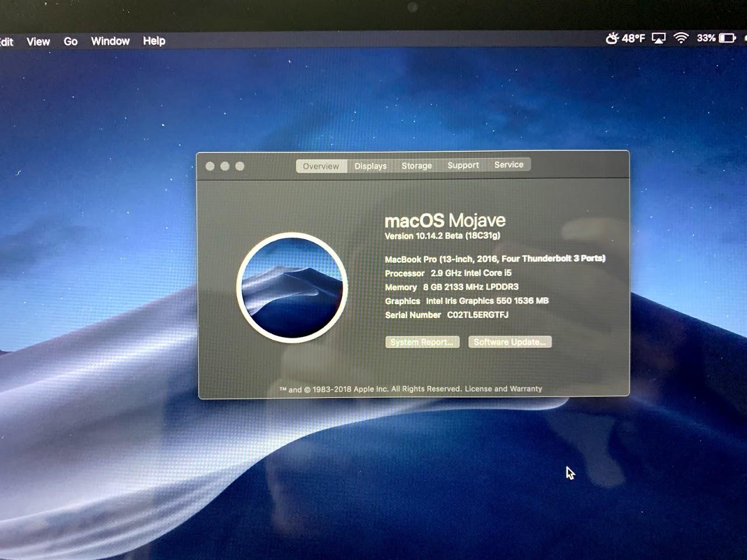Screen dimensions: 747x560
Task: Open the weather status menu bar icon
Action: (x=612, y=39)
